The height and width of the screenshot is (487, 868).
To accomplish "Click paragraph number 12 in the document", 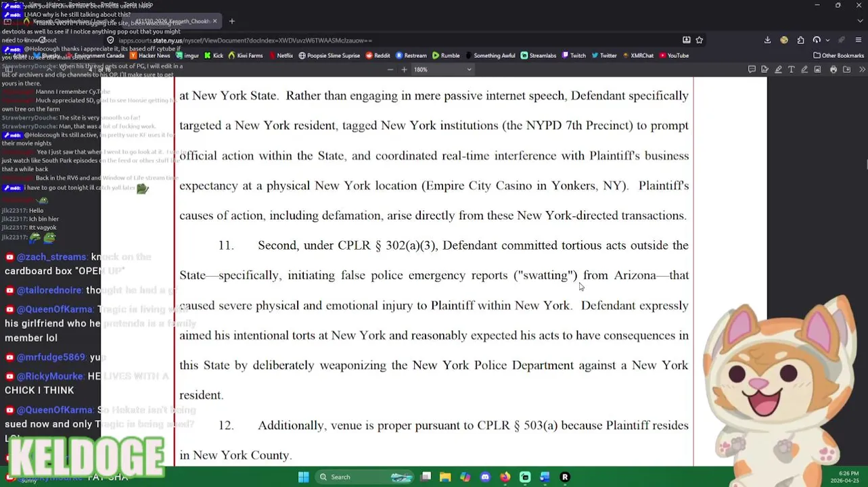I will [x=225, y=425].
